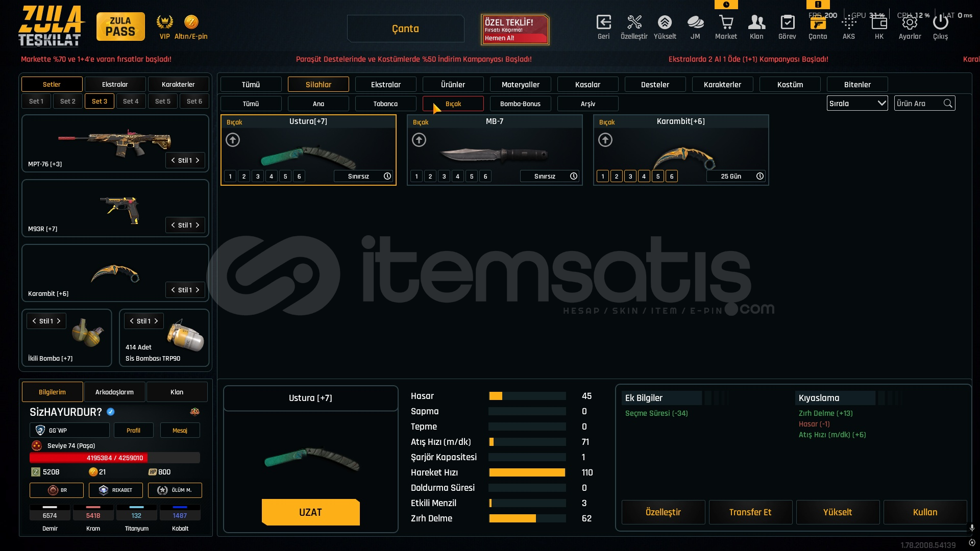The height and width of the screenshot is (551, 980).
Task: Open the Arkadaşlarım tab
Action: tap(115, 392)
